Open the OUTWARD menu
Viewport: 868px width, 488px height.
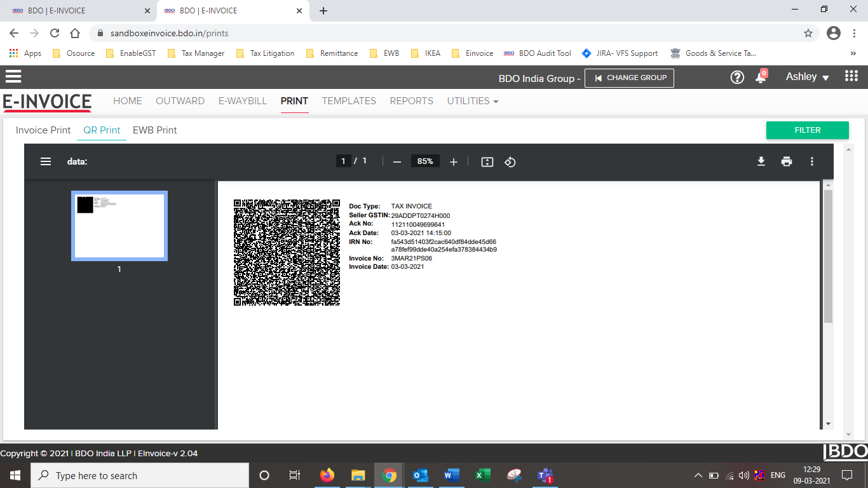pos(180,100)
